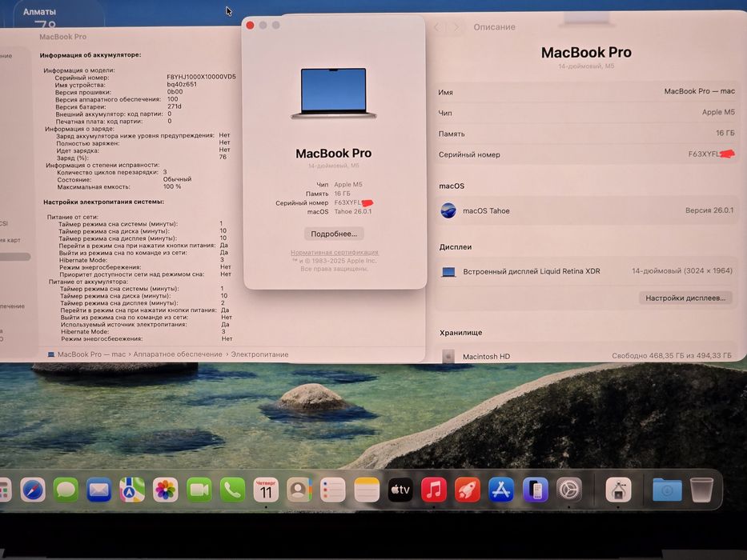Viewport: 747px width, 560px height.
Task: Click Информация об аккумуляторе heading
Action: coord(90,54)
